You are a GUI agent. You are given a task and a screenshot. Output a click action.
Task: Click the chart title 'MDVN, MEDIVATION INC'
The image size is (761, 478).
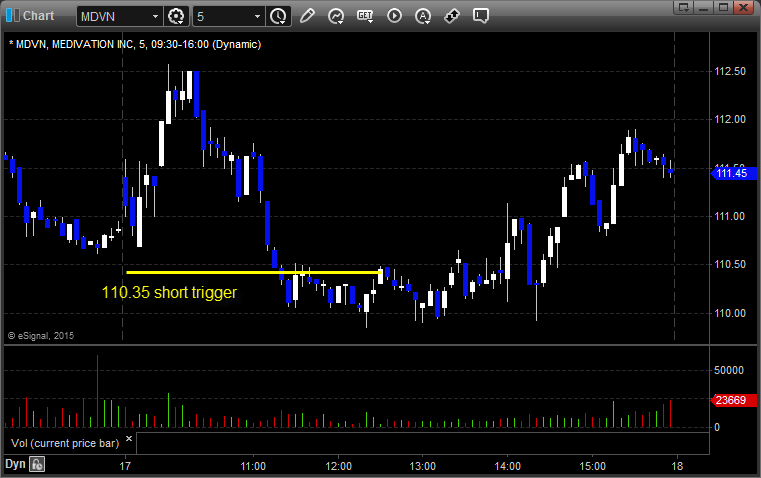(x=75, y=44)
